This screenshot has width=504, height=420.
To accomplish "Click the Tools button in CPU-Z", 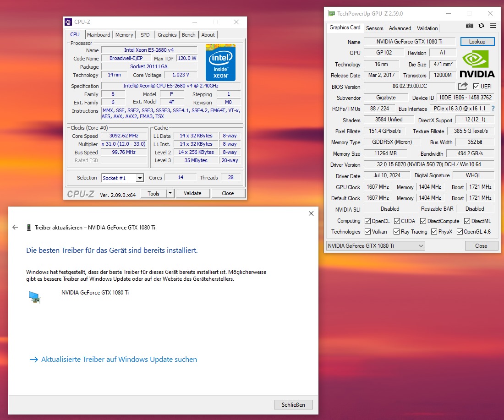I will [x=153, y=193].
